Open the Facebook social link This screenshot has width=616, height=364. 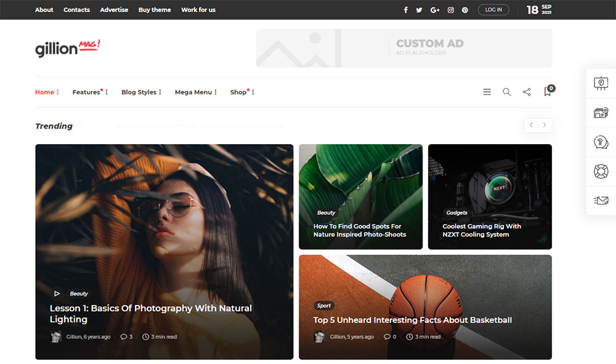[406, 10]
